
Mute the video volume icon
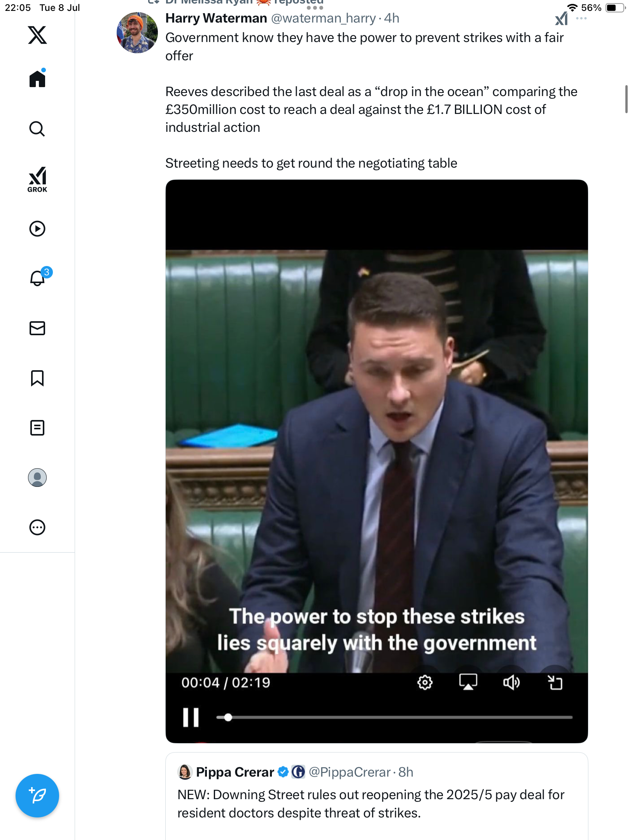[x=511, y=682]
